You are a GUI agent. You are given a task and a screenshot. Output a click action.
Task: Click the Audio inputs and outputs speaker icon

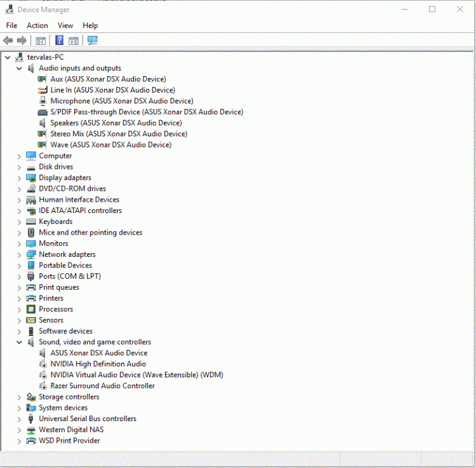[x=30, y=68]
